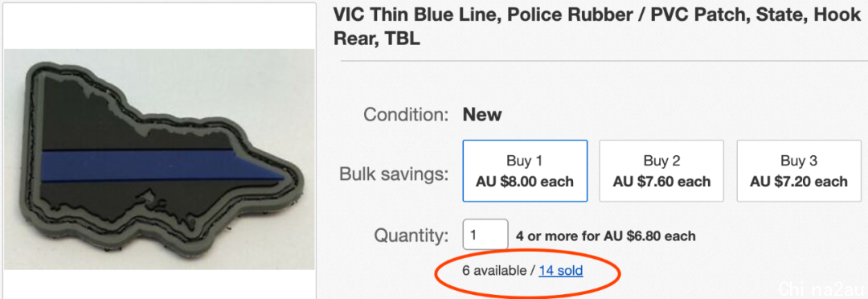Screen dimensions: 868x299
Task: Pick the Buy 3 bulk savings option
Action: [799, 171]
